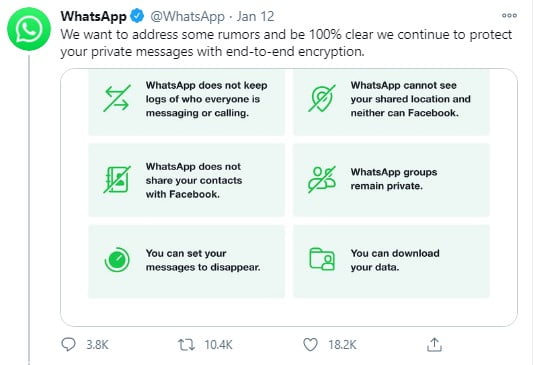Screen dimensions: 535x365
Task: Click the crossed-out arrows logs icon
Action: tap(117, 98)
